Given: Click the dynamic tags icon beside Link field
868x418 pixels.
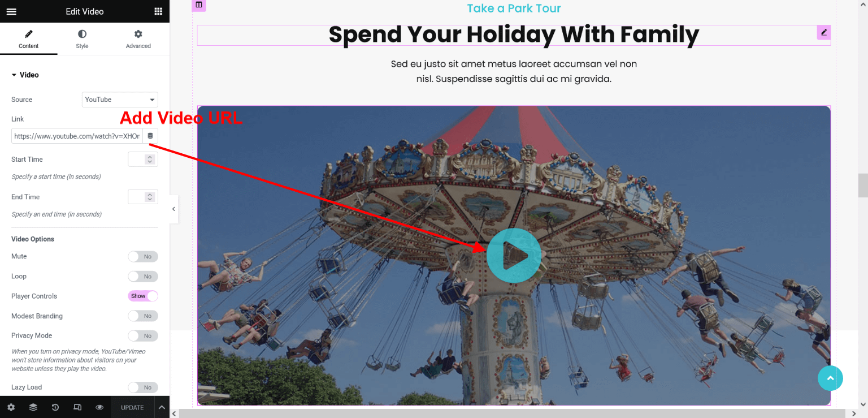Looking at the screenshot, I should pyautogui.click(x=150, y=136).
